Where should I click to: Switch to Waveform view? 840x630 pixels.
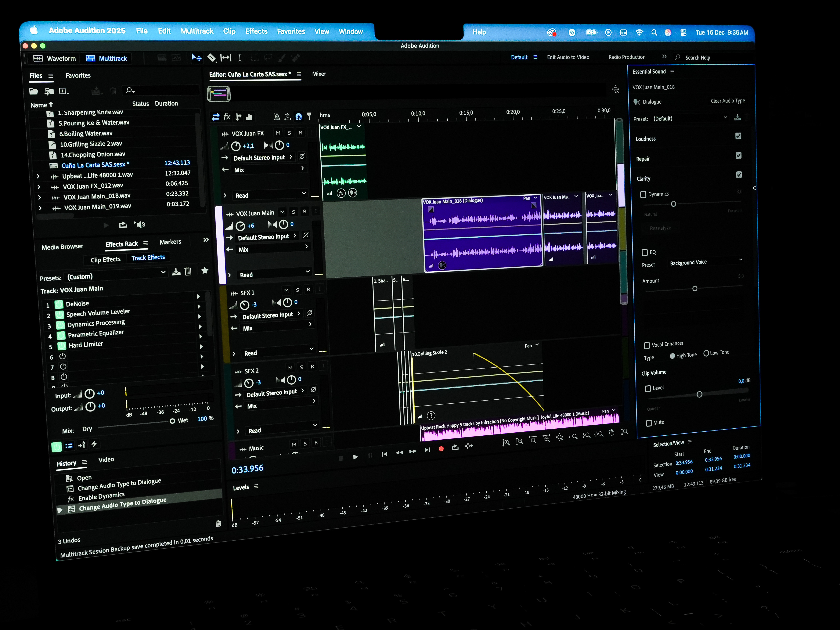click(55, 59)
